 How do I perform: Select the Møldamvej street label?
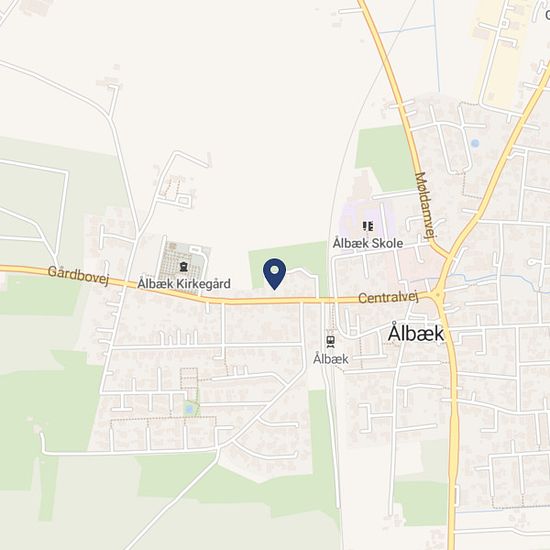[x=425, y=205]
